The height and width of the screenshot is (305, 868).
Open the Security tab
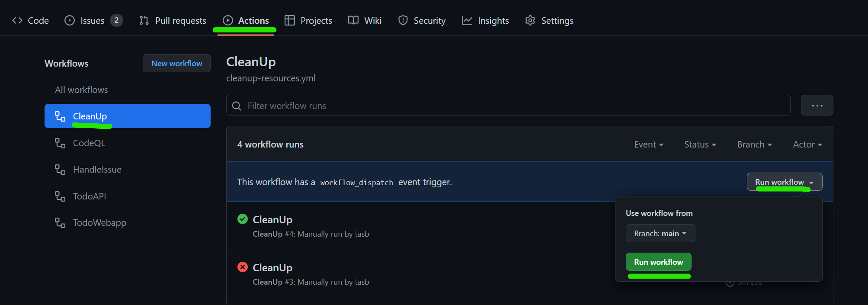422,20
